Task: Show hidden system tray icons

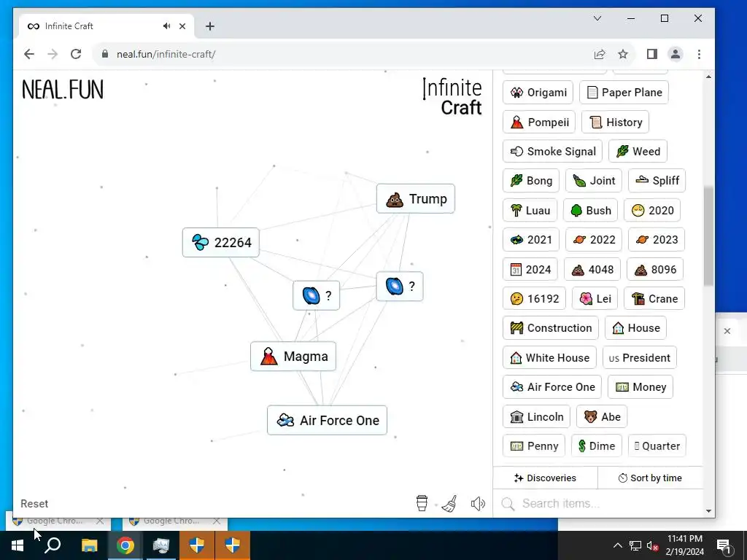Action: coord(617,545)
